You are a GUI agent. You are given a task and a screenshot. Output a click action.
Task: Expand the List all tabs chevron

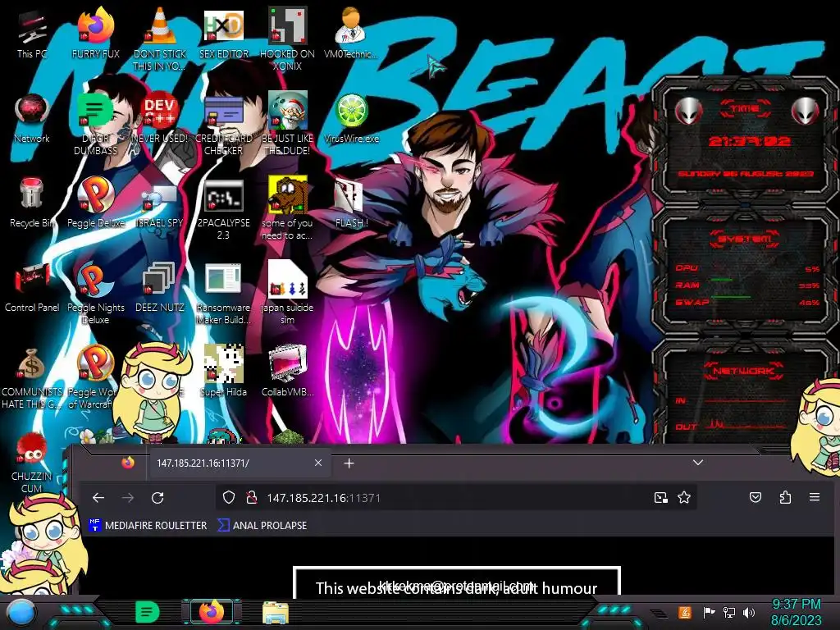pos(697,463)
